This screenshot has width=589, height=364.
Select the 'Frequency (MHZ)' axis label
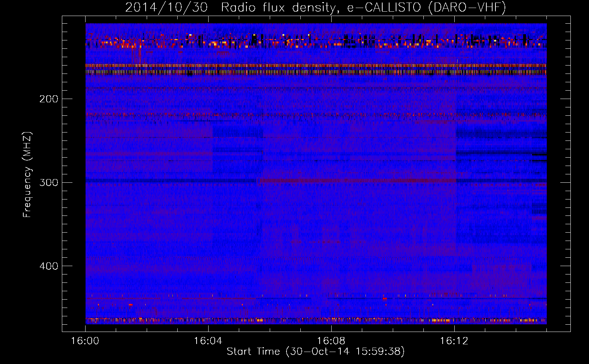coord(27,175)
